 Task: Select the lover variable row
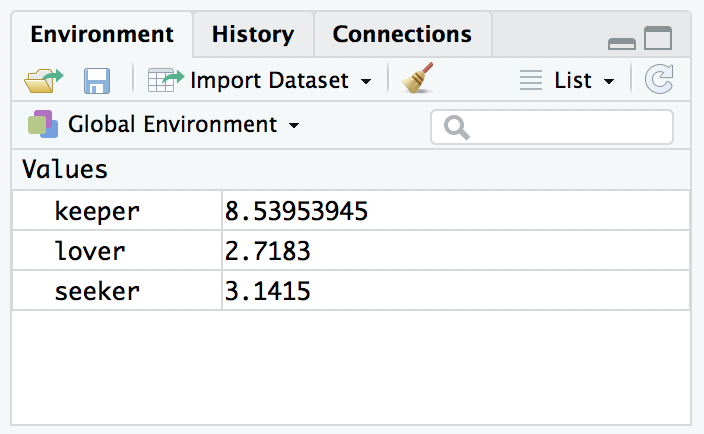[351, 250]
